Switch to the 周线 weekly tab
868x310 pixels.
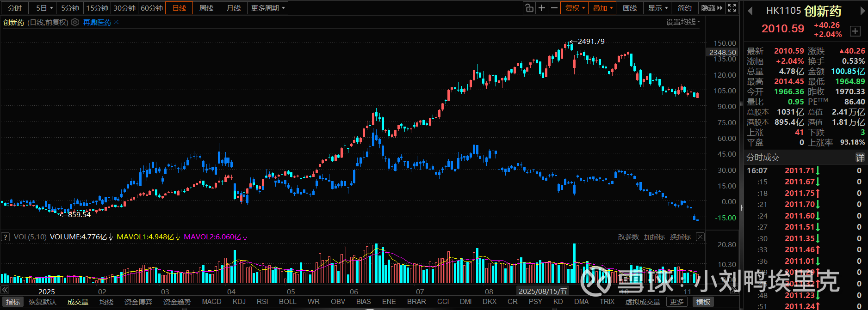point(206,8)
